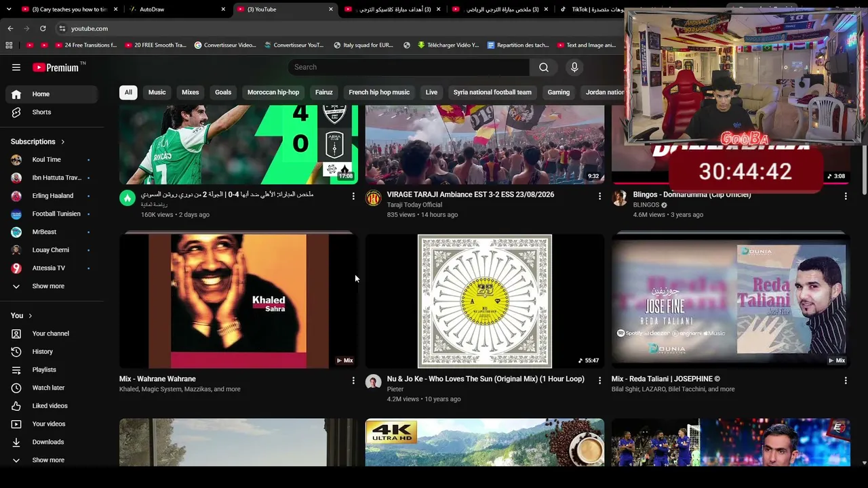Select the Music filter chip
The height and width of the screenshot is (488, 868).
pos(157,92)
